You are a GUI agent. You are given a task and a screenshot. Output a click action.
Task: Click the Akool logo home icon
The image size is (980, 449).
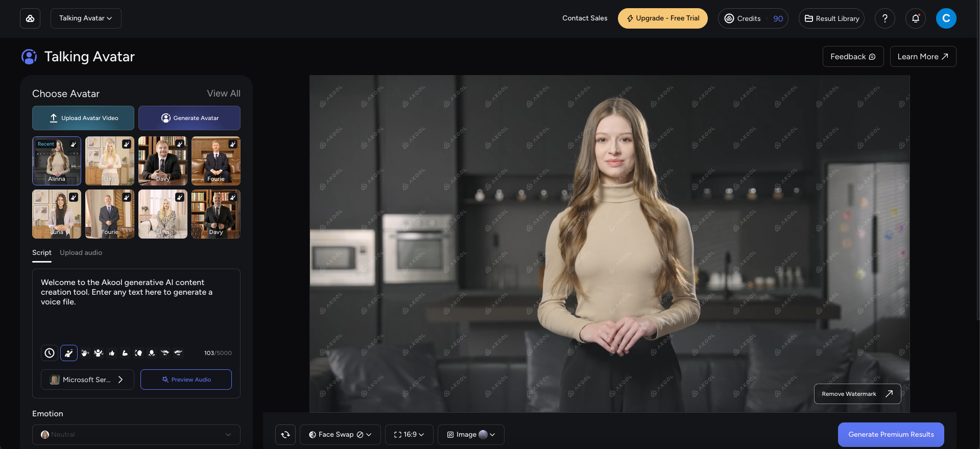point(30,18)
